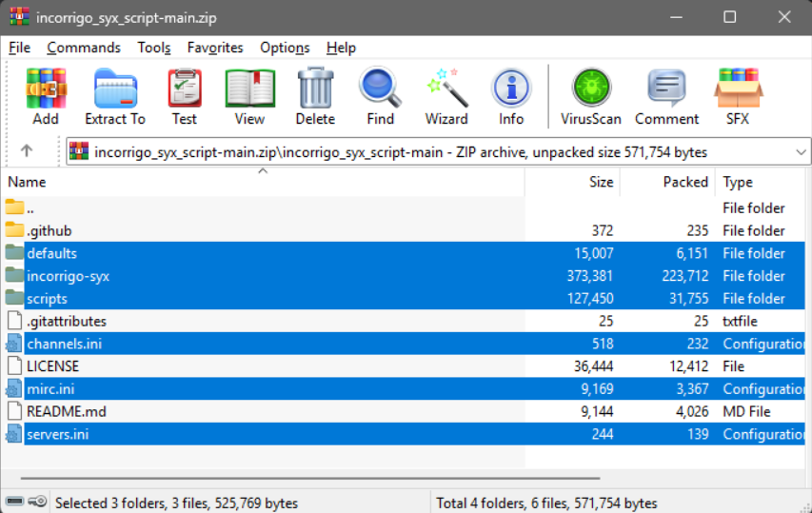The height and width of the screenshot is (513, 812).
Task: Go up one level arrow
Action: [x=27, y=150]
